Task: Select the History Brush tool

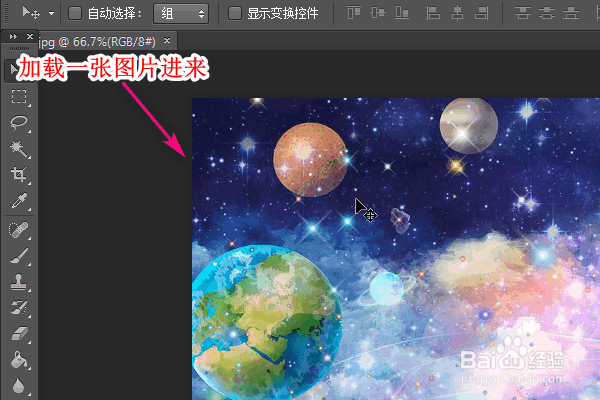Action: [19, 308]
